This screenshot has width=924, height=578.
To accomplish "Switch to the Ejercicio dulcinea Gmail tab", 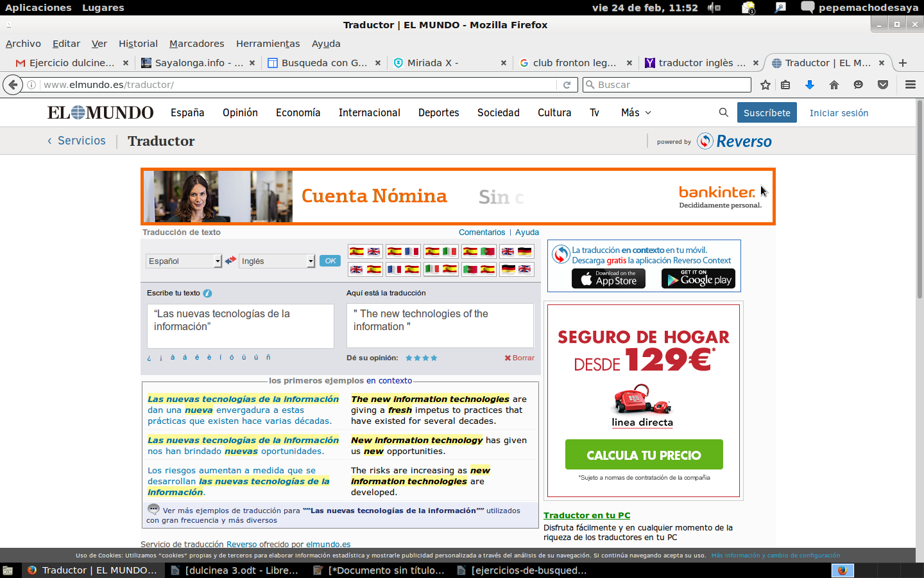I will click(x=72, y=63).
